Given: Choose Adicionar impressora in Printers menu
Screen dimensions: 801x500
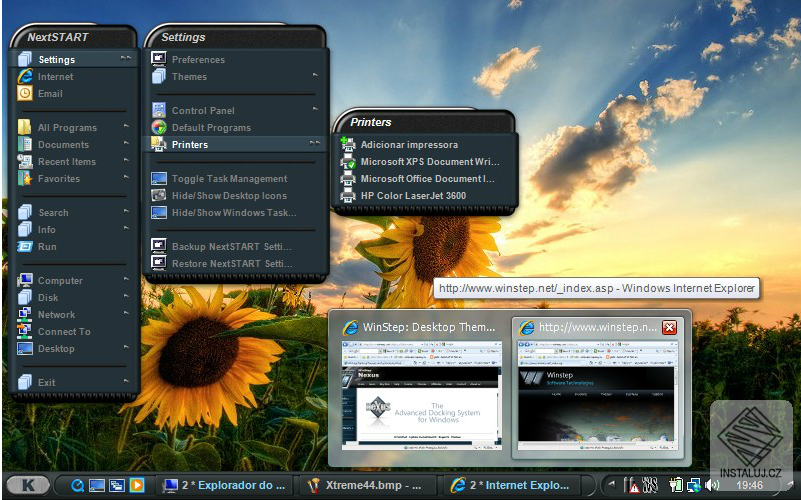Looking at the screenshot, I should (x=425, y=145).
